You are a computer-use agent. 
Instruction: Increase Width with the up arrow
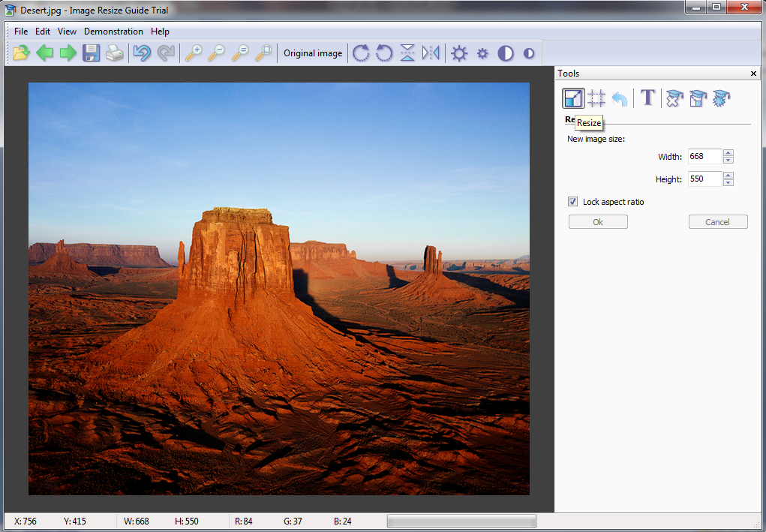pos(728,153)
